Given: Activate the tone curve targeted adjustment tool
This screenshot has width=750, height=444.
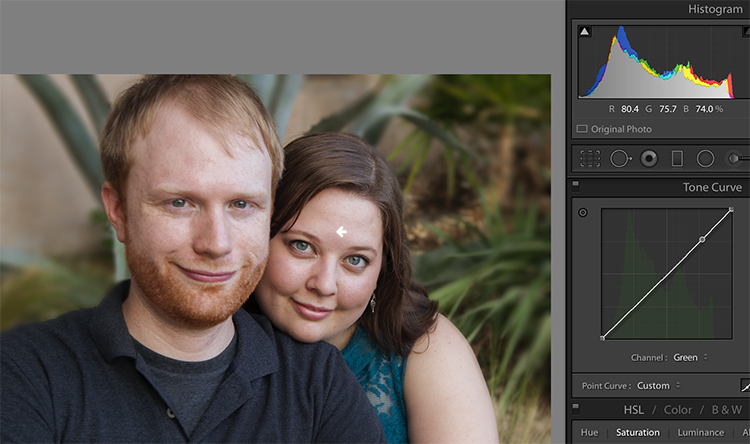Looking at the screenshot, I should pyautogui.click(x=583, y=212).
